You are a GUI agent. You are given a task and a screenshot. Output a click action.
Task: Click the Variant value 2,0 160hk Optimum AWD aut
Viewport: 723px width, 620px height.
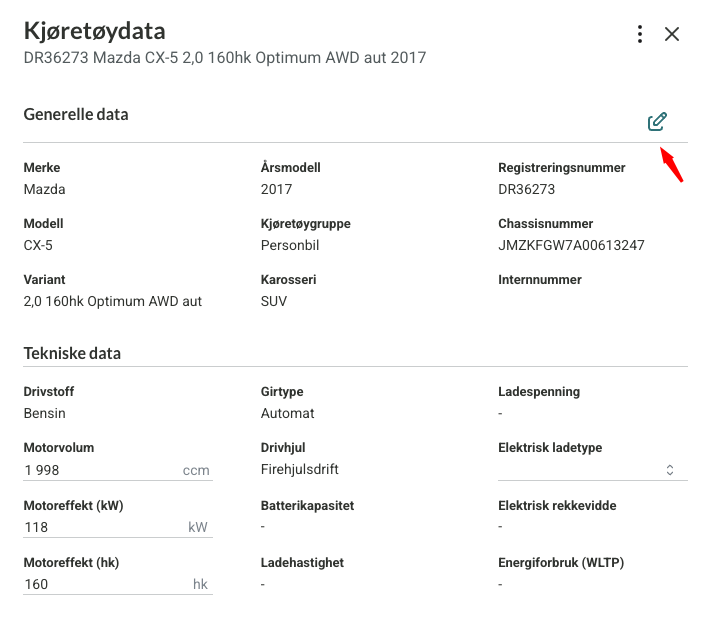pyautogui.click(x=113, y=301)
